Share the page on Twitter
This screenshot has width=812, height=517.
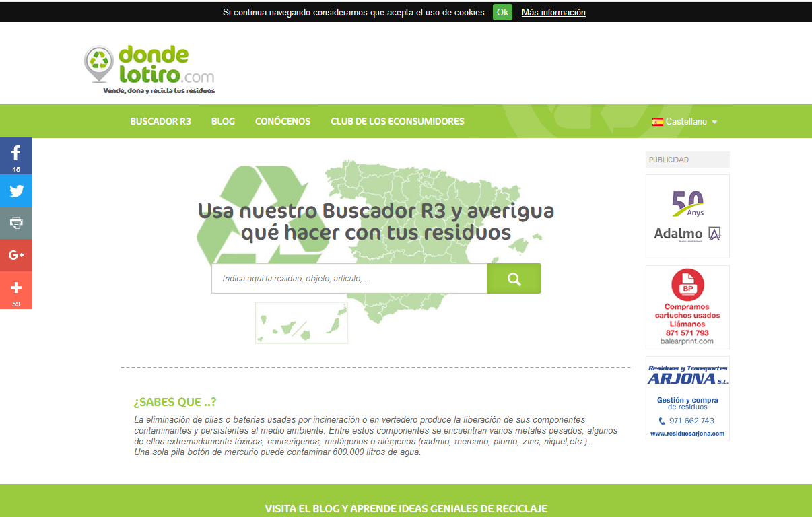[16, 191]
